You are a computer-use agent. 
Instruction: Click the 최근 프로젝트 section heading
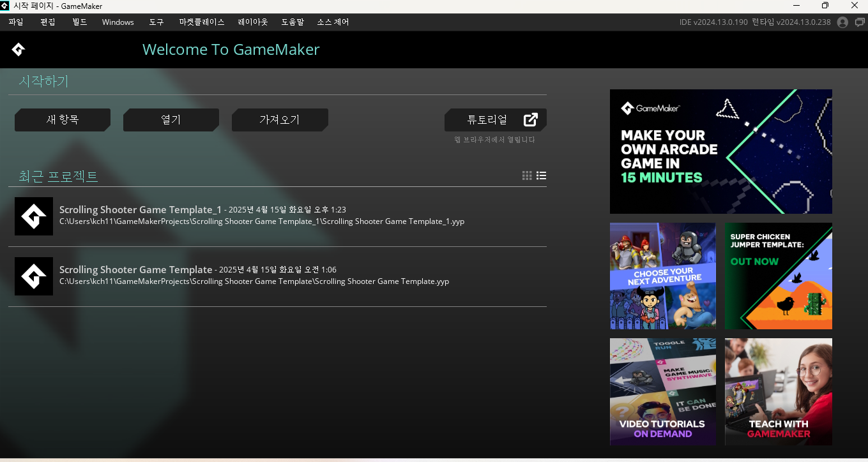pos(58,176)
